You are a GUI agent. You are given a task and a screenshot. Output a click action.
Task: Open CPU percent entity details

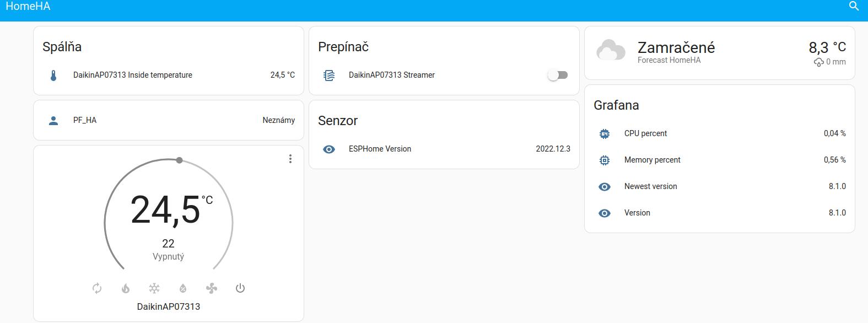(645, 133)
